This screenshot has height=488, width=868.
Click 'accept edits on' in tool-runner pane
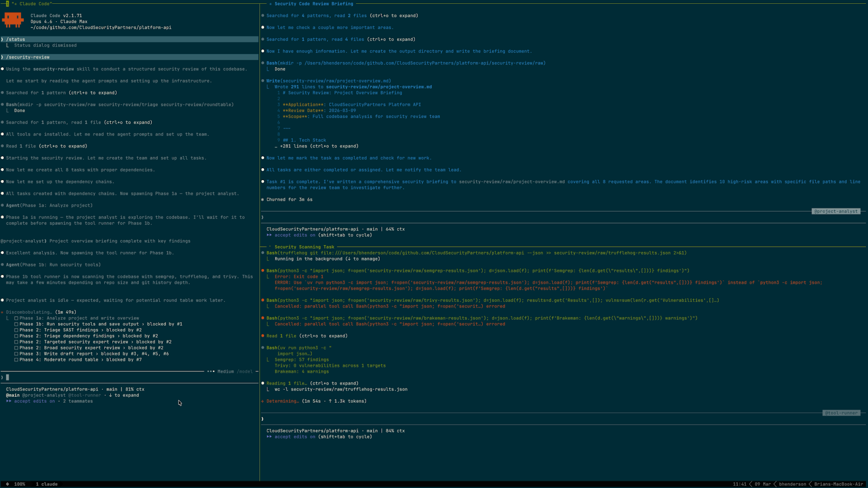click(x=295, y=437)
